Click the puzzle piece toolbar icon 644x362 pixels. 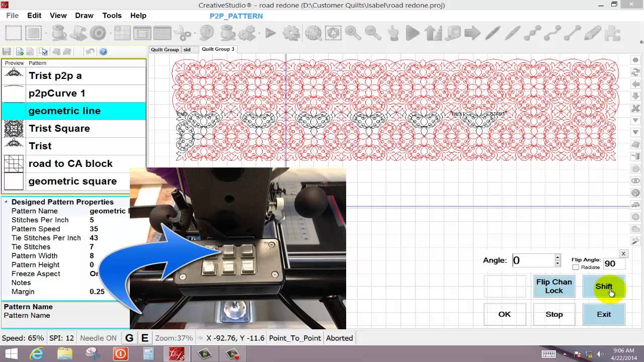point(612,34)
